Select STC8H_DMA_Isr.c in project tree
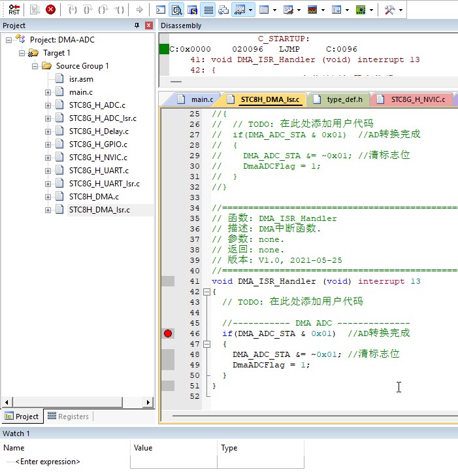 coord(99,210)
